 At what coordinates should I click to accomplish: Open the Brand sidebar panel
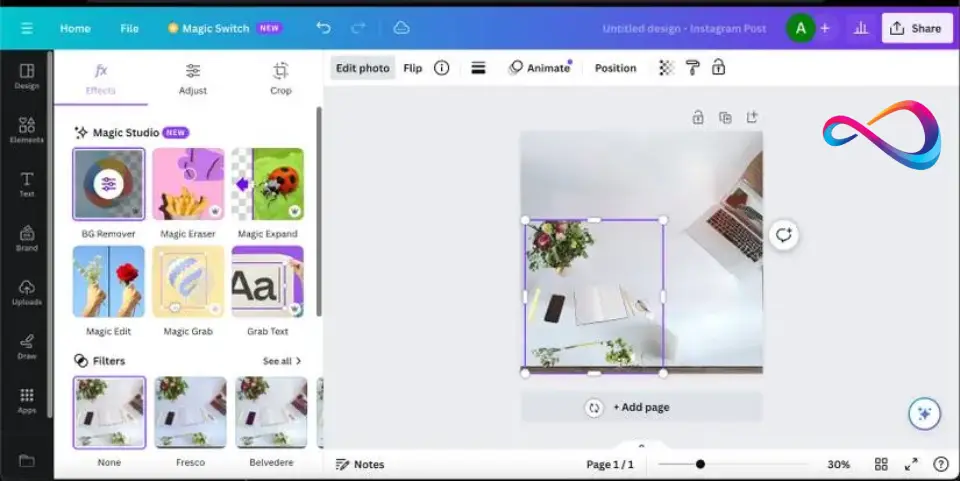[x=27, y=238]
